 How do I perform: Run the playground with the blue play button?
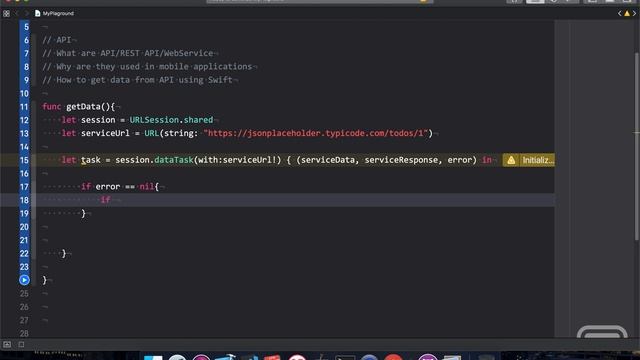(x=24, y=280)
